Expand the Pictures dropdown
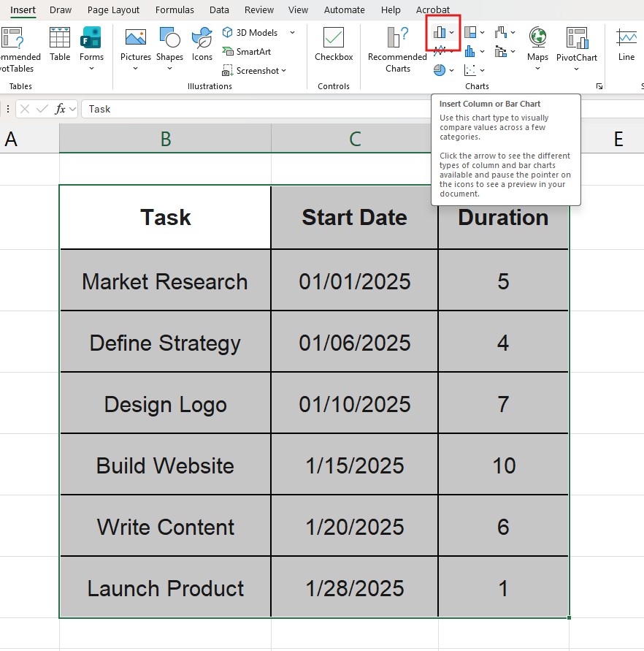The width and height of the screenshot is (644, 651). [x=136, y=68]
